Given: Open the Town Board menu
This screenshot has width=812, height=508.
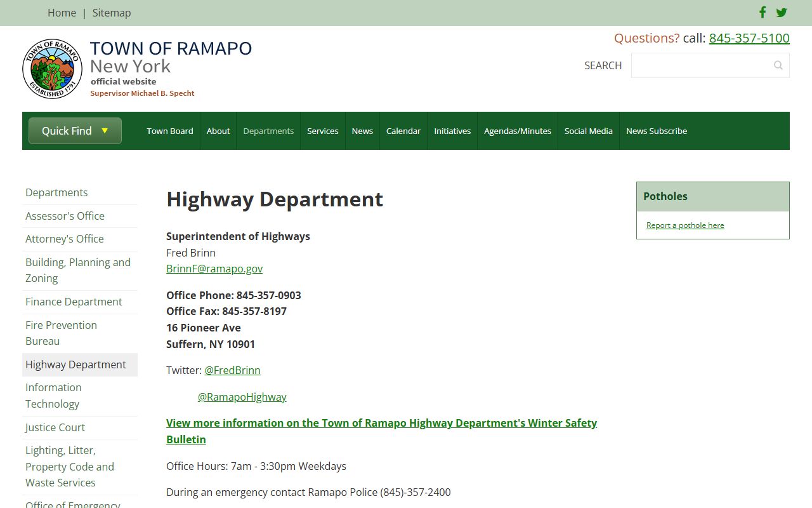Looking at the screenshot, I should [x=170, y=131].
